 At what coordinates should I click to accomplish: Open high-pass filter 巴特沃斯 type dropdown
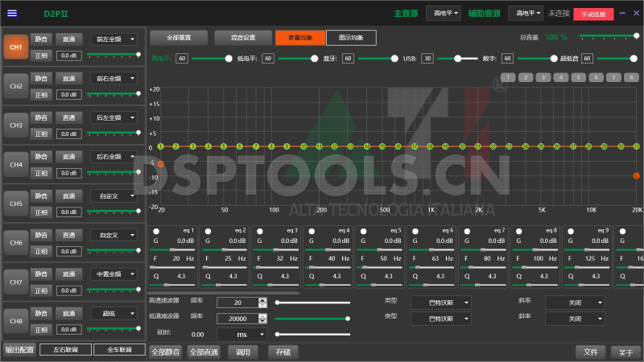coord(440,302)
